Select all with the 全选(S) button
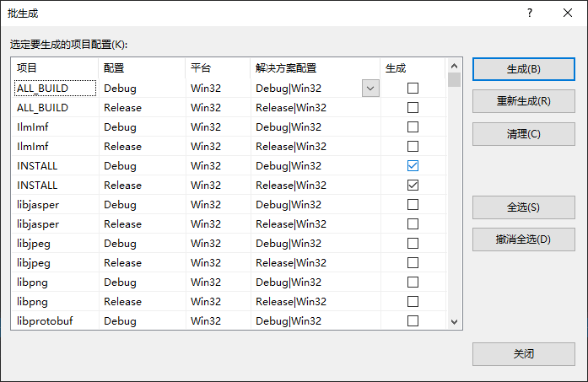 523,207
